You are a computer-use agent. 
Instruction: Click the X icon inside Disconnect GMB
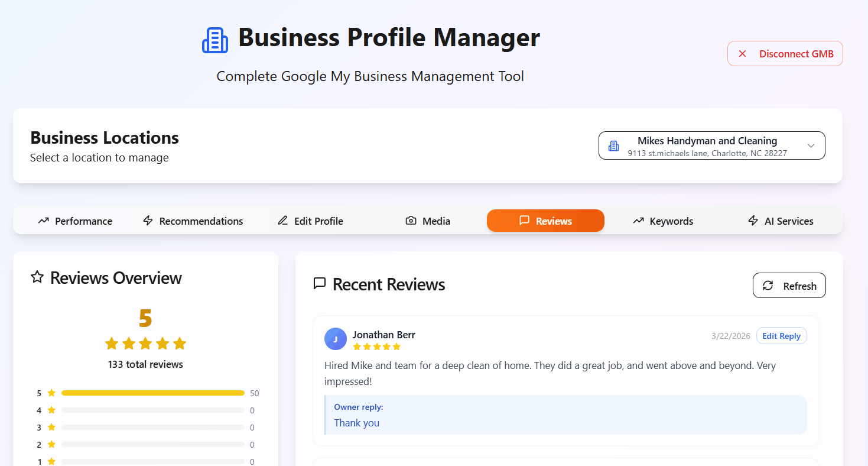click(742, 53)
